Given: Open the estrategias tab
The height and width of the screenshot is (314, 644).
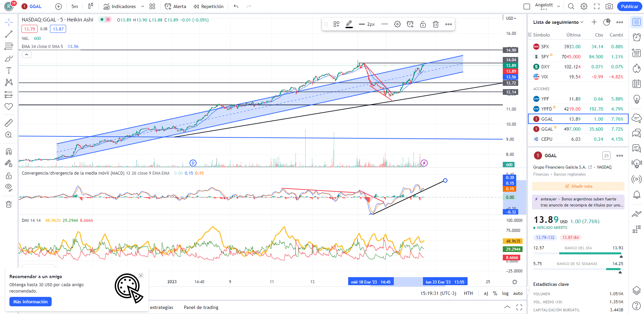Looking at the screenshot, I should [x=162, y=307].
